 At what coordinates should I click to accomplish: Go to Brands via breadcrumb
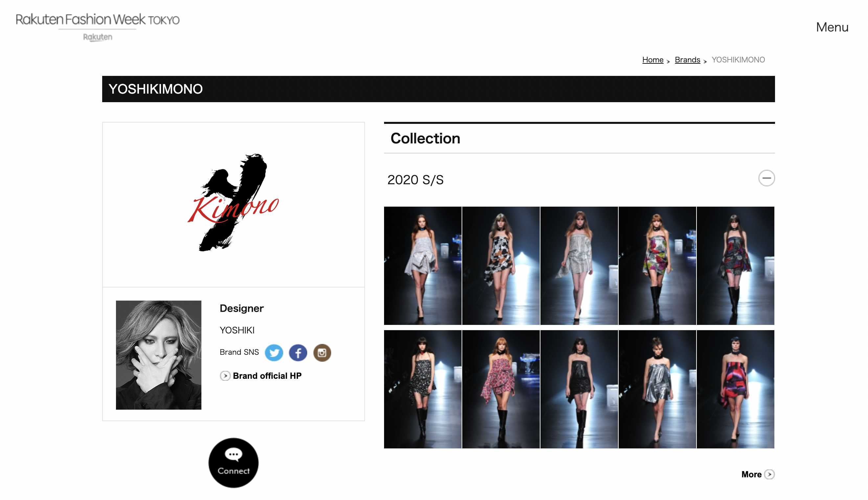(x=687, y=60)
